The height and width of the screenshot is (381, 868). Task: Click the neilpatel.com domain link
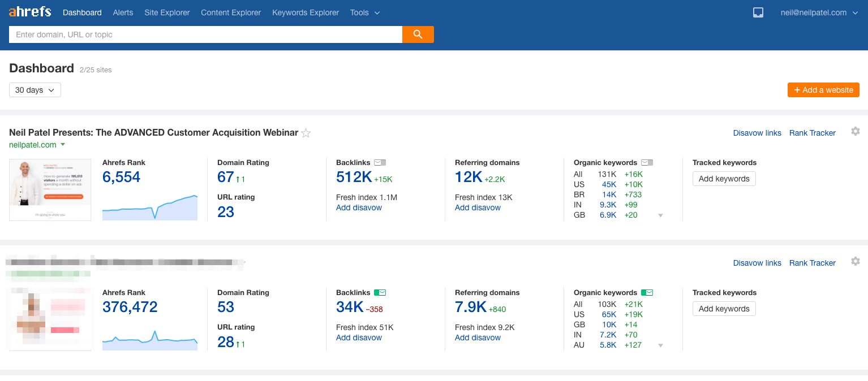tap(33, 145)
